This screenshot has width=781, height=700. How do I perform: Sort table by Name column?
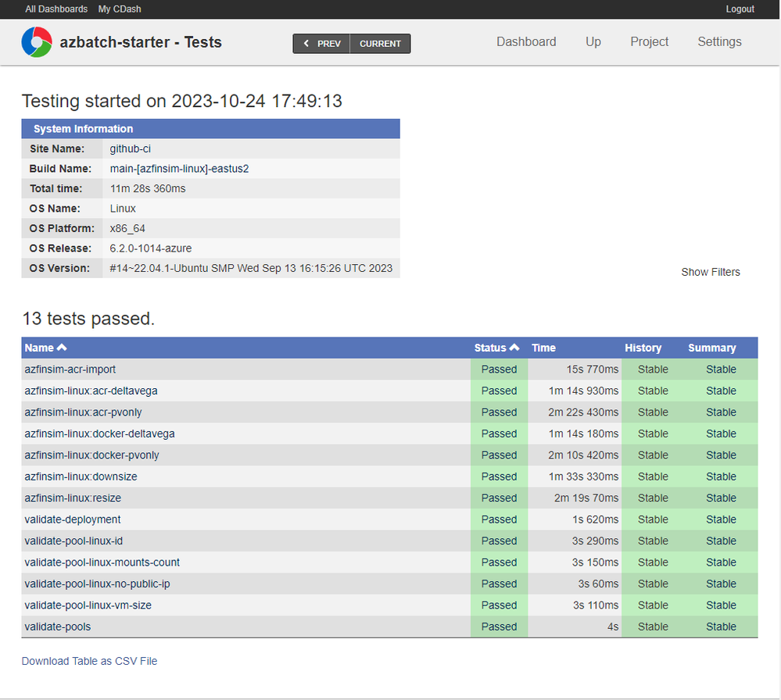(45, 348)
